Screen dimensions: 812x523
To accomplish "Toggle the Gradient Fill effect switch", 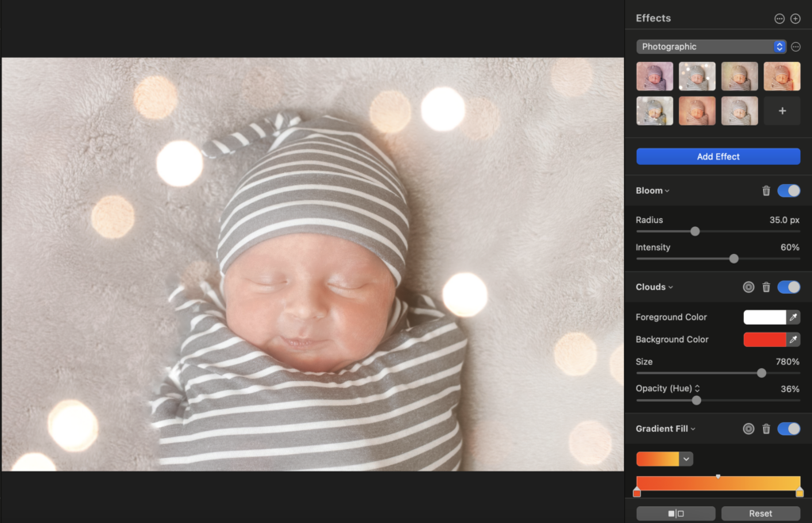I will pyautogui.click(x=789, y=429).
